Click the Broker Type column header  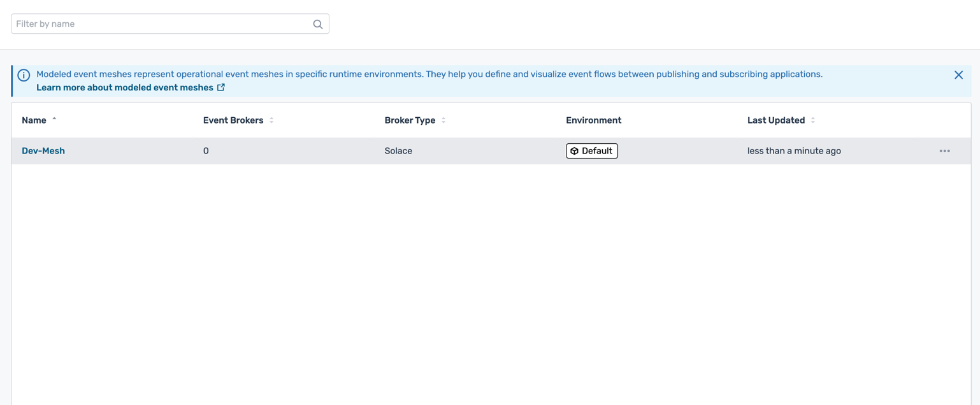[410, 120]
